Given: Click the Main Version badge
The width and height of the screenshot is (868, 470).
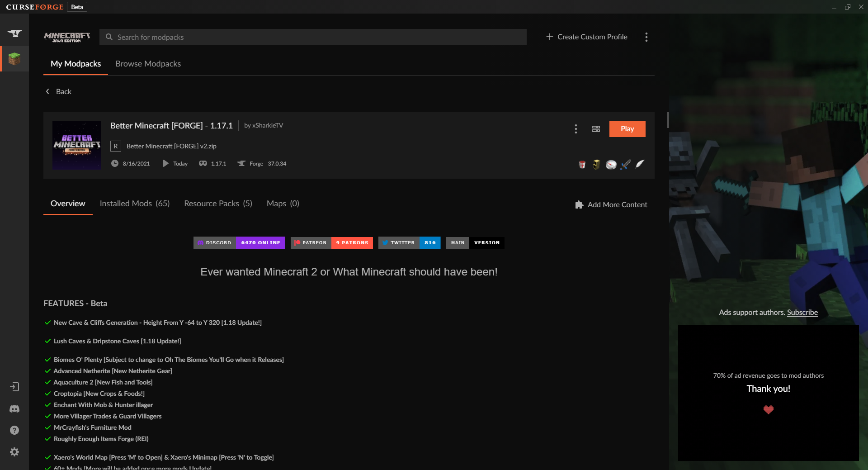Looking at the screenshot, I should (x=475, y=243).
